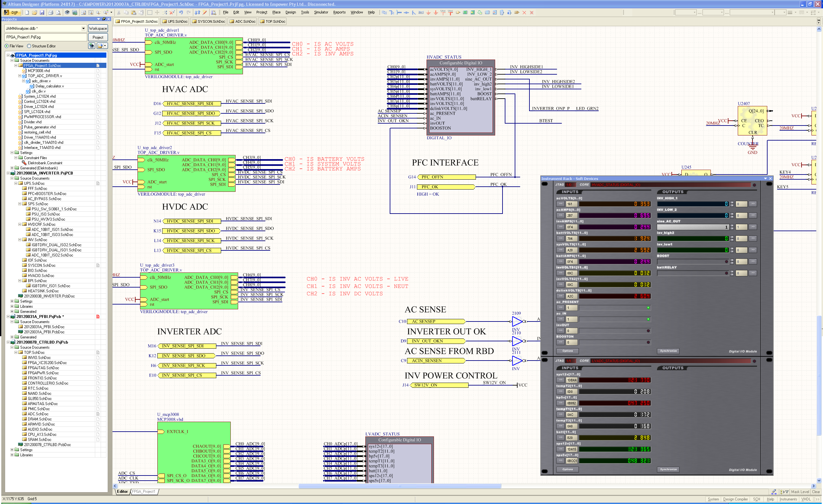Viewport: 823px width, 504px height.
Task: Click the Clear button near Mask Level
Action: coord(816,492)
